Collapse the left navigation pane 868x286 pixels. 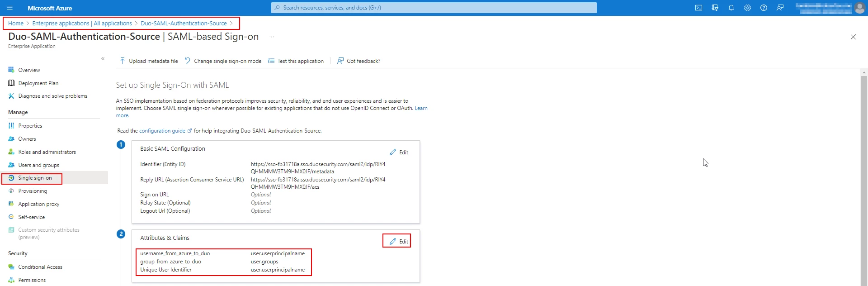103,58
